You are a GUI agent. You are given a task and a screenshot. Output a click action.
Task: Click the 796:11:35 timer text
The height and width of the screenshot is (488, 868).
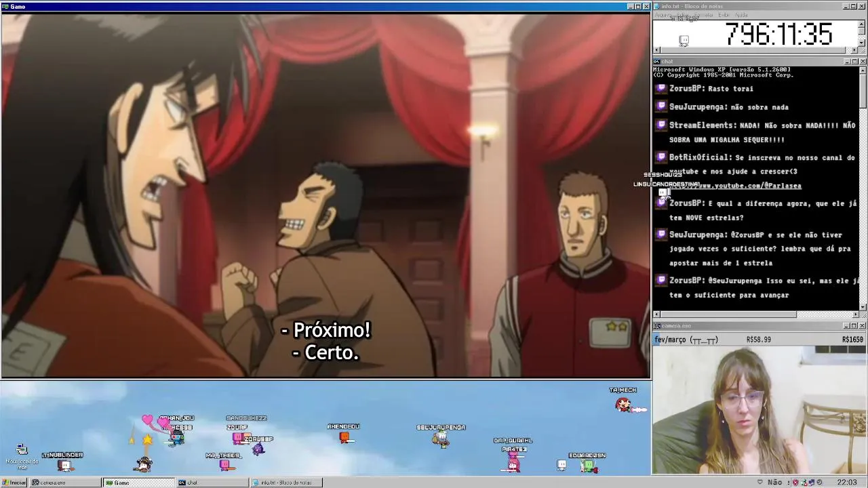coord(778,35)
